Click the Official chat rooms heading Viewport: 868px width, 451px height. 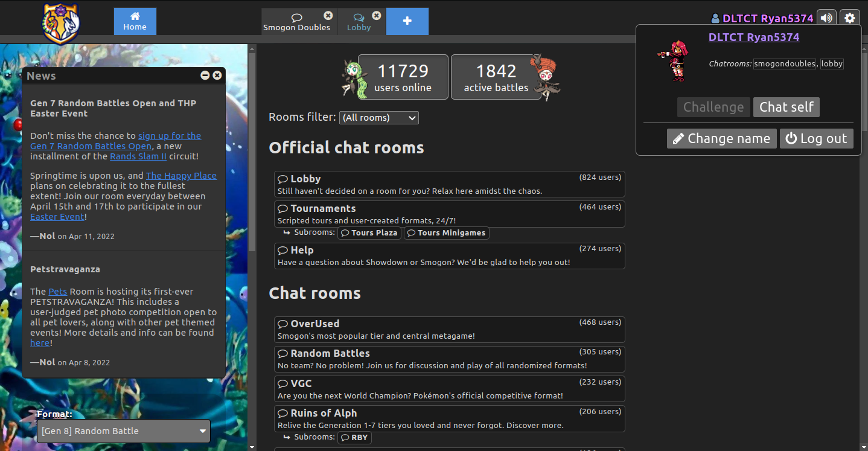click(x=346, y=148)
